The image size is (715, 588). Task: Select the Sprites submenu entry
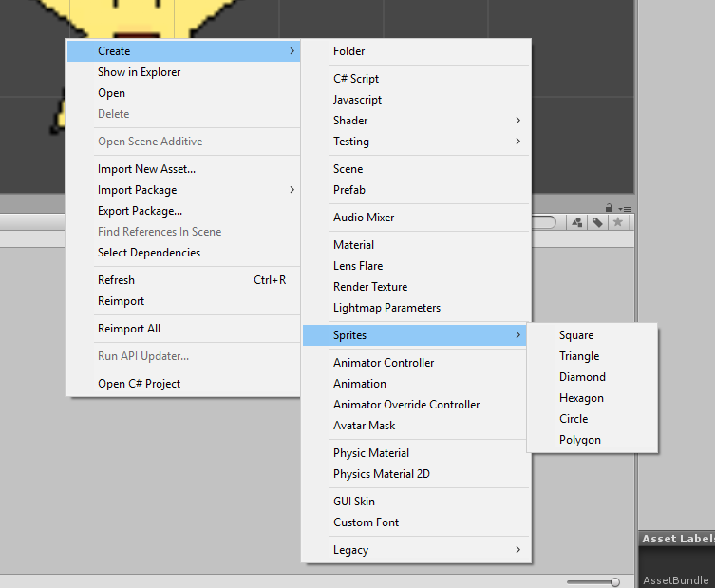(416, 335)
